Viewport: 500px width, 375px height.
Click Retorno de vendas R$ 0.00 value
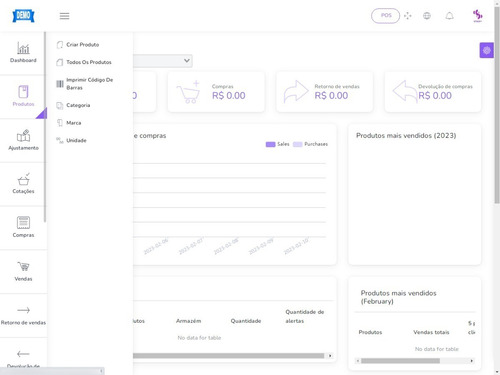(331, 96)
